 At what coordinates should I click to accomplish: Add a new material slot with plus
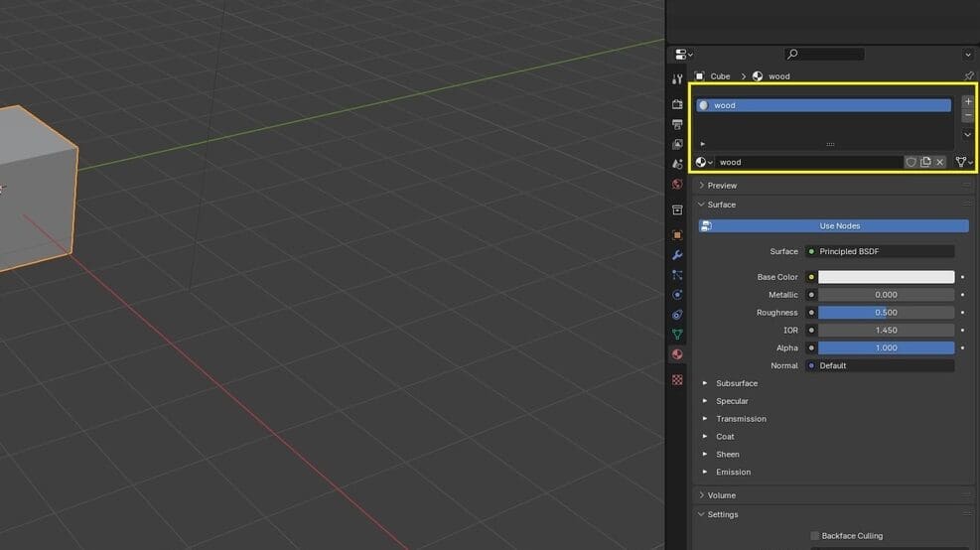point(967,101)
